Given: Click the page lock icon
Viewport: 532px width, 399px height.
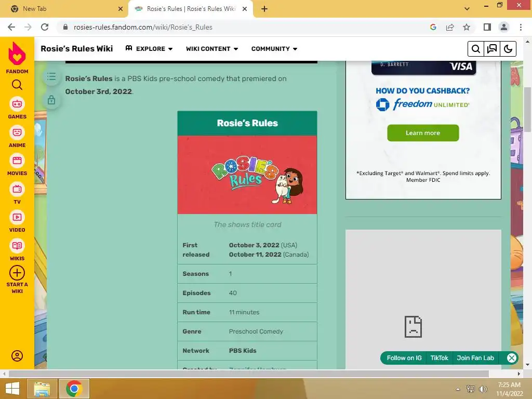Looking at the screenshot, I should pos(51,100).
